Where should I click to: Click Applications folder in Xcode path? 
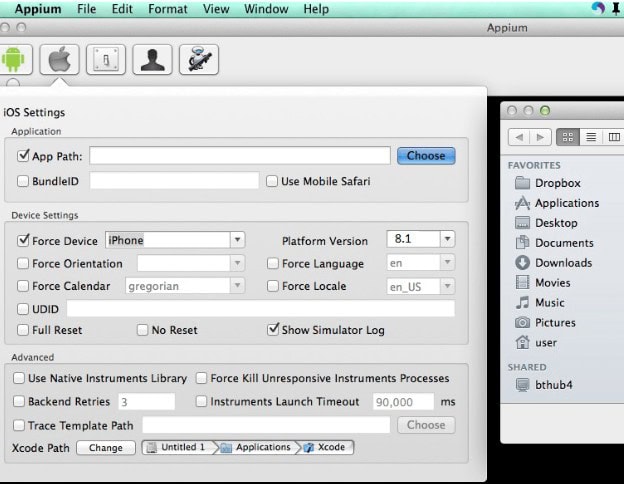tap(257, 447)
